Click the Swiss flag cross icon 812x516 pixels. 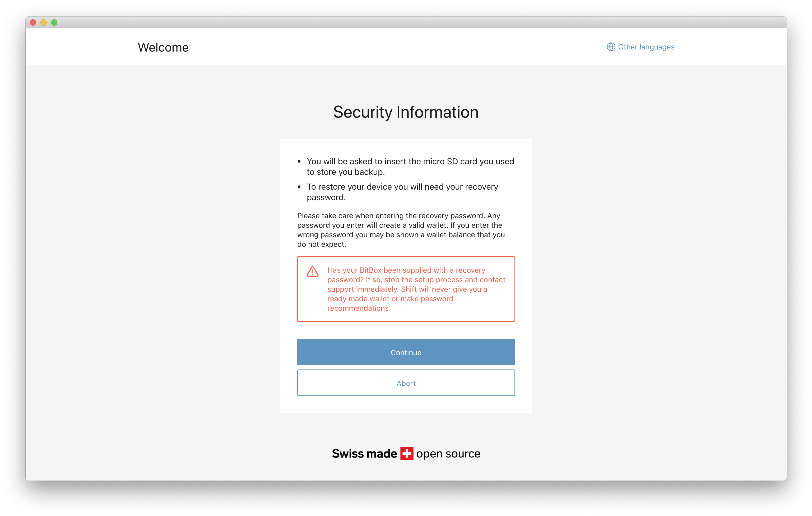point(407,453)
